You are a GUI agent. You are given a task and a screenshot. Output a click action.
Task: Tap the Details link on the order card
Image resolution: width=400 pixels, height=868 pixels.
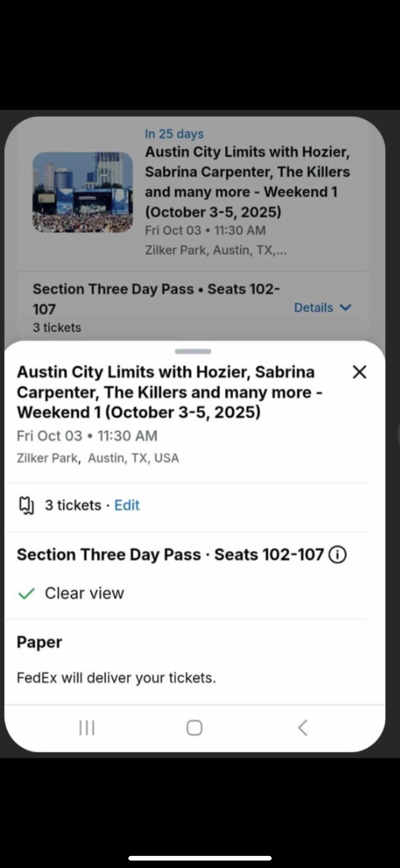pyautogui.click(x=313, y=307)
